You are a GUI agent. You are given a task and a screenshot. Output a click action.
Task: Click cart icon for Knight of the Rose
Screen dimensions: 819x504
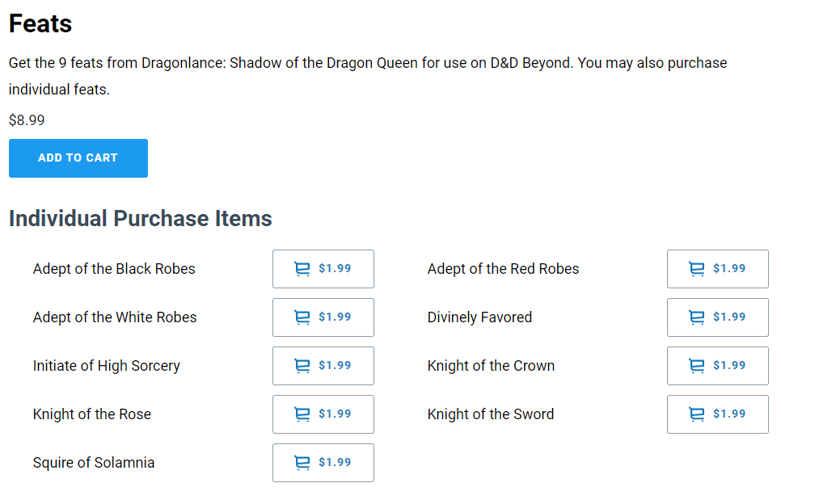coord(302,414)
